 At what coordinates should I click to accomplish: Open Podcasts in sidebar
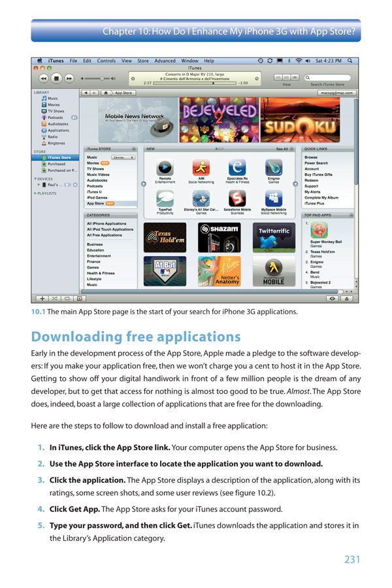[55, 118]
